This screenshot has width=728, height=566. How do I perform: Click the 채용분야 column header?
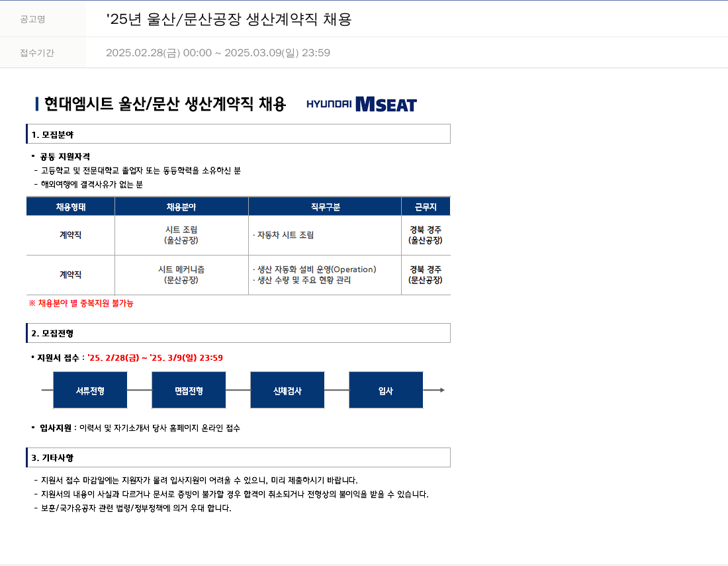(181, 207)
